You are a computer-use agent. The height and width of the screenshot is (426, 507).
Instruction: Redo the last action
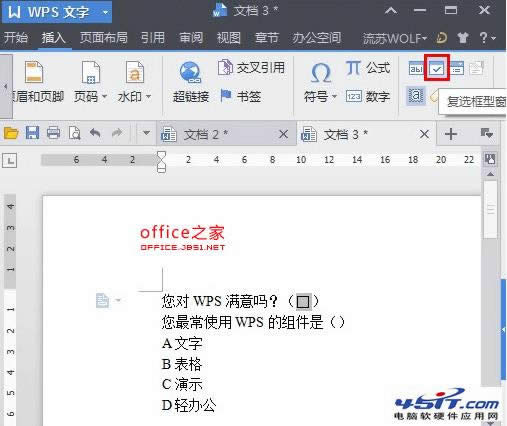(117, 133)
